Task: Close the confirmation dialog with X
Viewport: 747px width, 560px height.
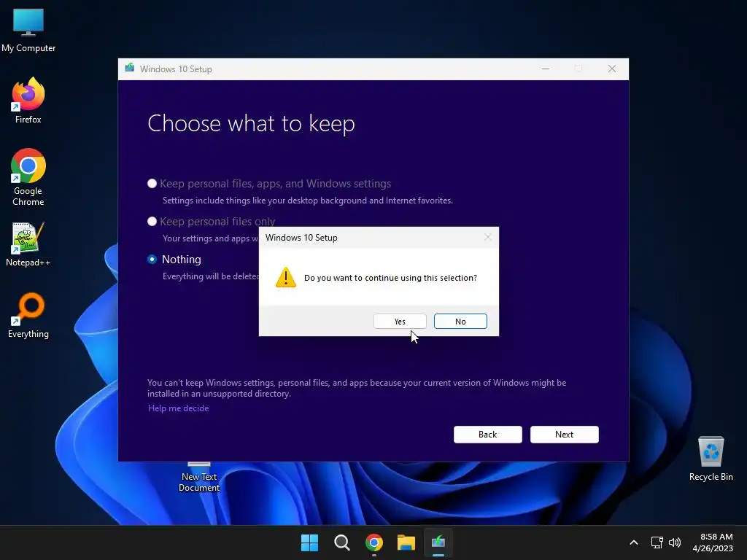Action: (487, 237)
